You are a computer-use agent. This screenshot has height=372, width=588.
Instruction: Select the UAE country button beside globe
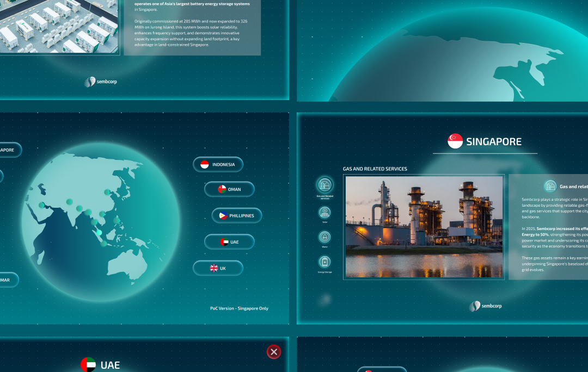click(229, 241)
